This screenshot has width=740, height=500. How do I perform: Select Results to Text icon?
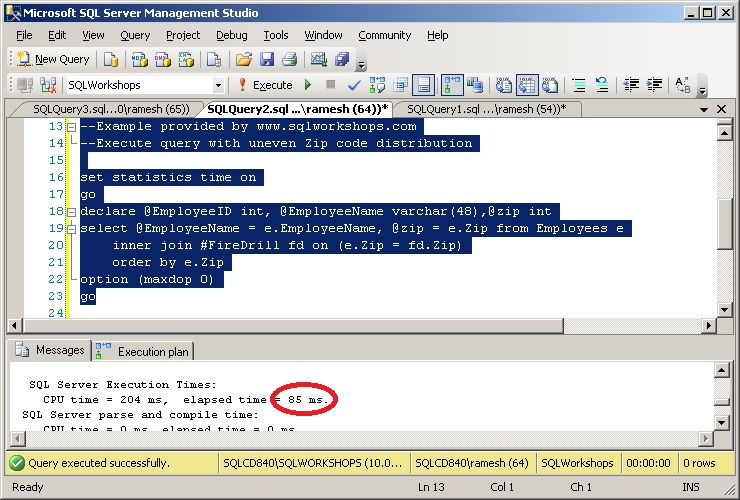tap(504, 85)
